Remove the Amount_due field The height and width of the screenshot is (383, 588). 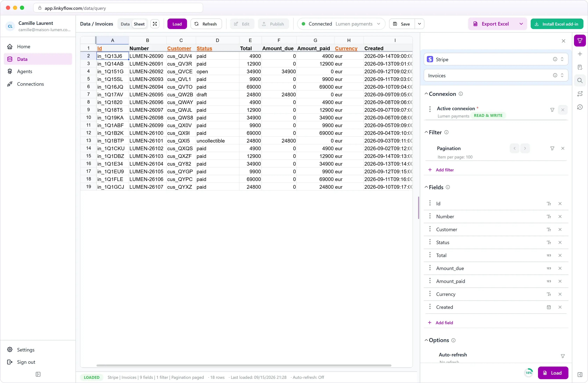point(560,268)
